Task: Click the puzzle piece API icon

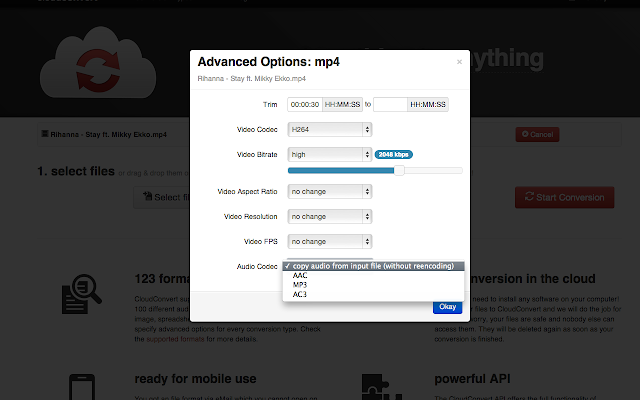Action: pyautogui.click(x=382, y=387)
